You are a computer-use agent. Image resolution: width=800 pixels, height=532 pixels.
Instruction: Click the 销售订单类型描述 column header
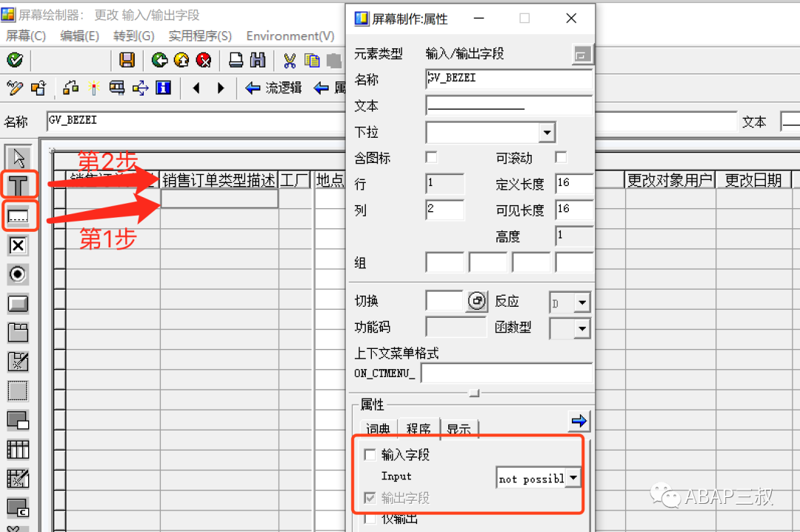click(x=219, y=180)
